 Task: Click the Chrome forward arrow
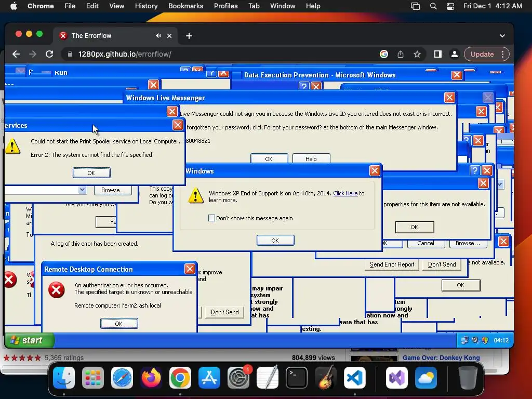click(33, 54)
